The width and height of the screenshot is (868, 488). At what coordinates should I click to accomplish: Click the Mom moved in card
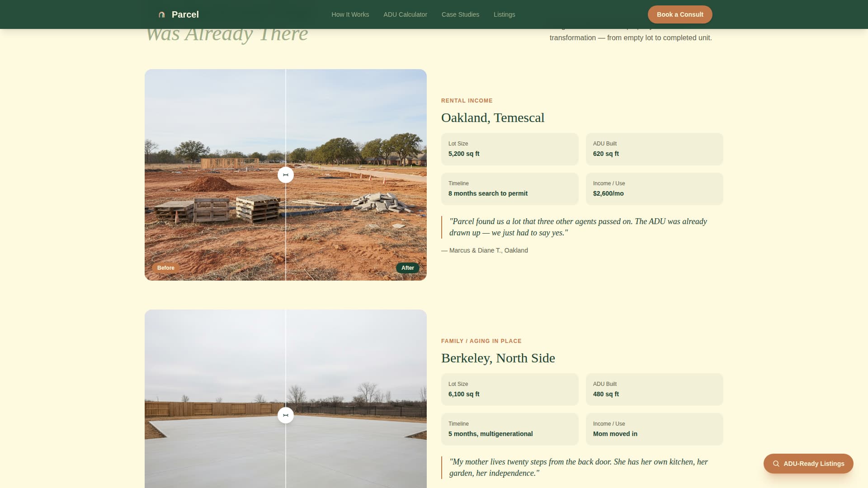pos(654,429)
